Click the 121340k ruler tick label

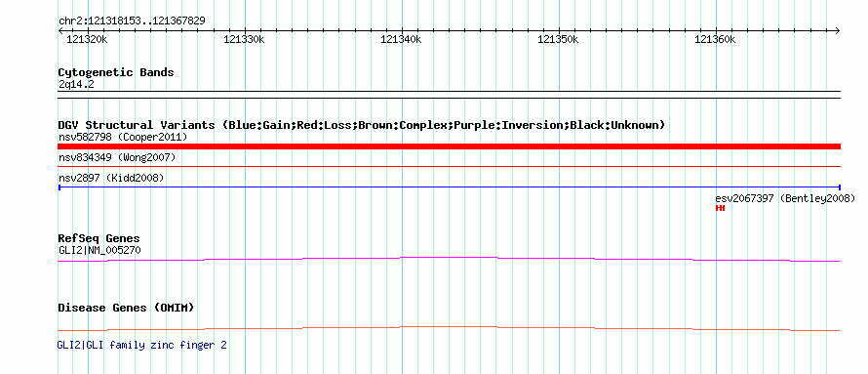[x=402, y=40]
